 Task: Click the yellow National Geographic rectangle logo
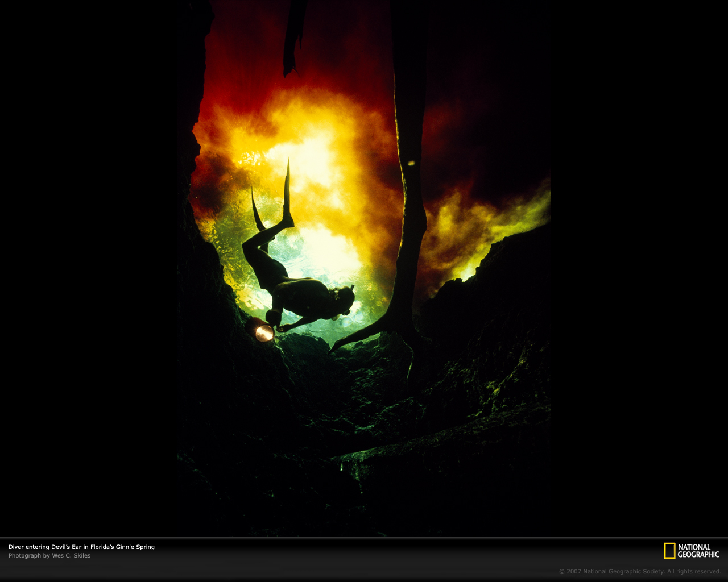point(669,550)
